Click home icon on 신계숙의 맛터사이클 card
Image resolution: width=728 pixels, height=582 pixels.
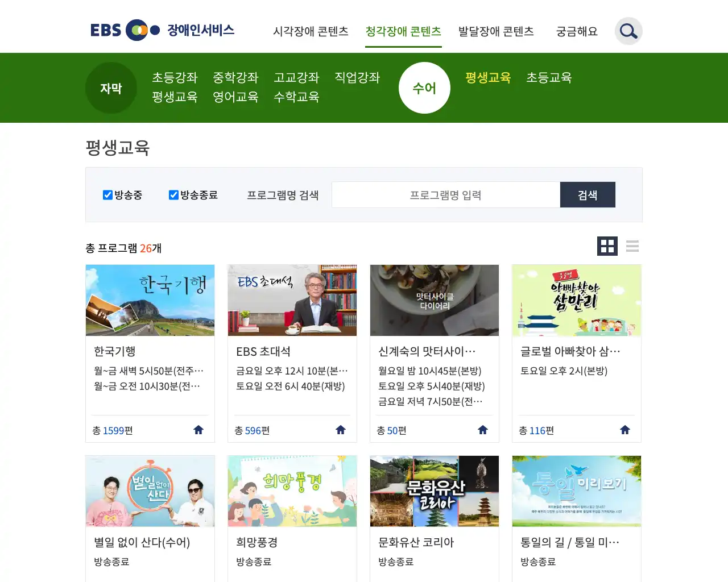[483, 430]
